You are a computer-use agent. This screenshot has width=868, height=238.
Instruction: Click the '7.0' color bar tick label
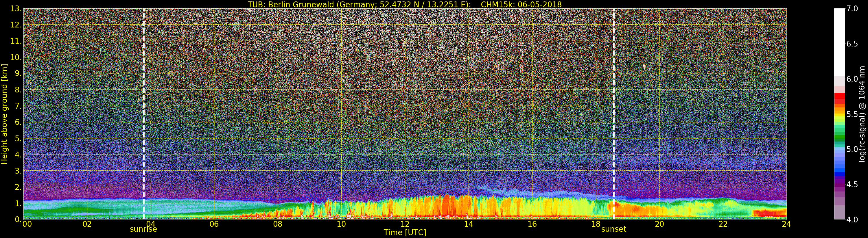[x=852, y=9]
